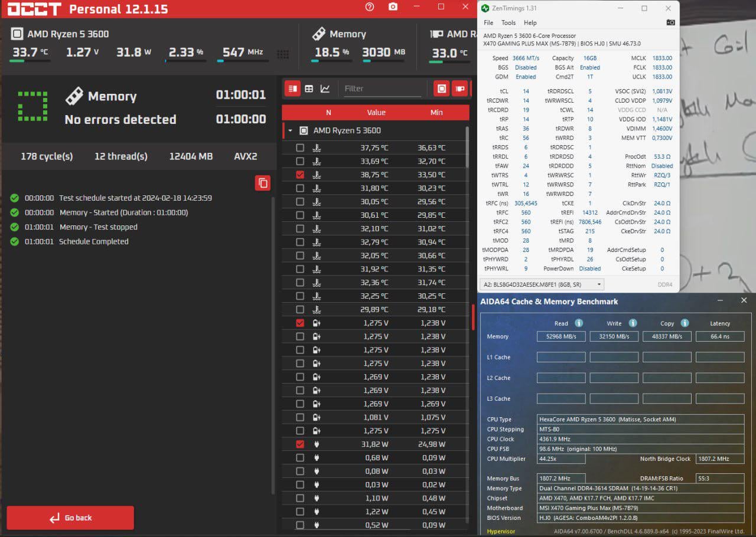
Task: Click the 66.4 ns latency value
Action: click(x=720, y=336)
